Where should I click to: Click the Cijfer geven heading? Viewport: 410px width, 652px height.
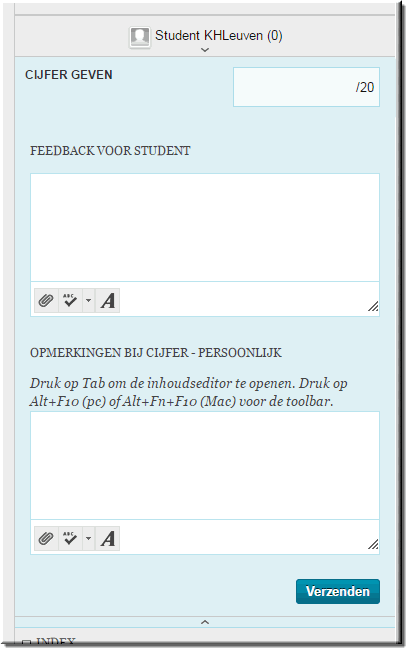click(69, 75)
